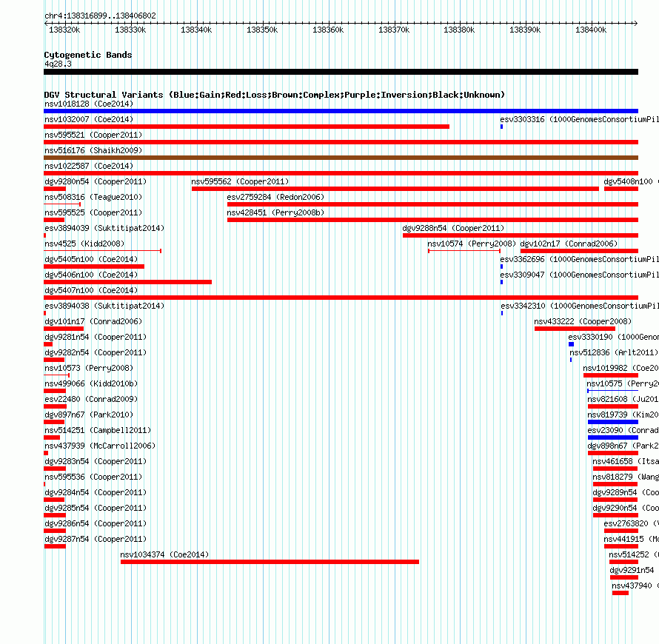This screenshot has width=659, height=644.
Task: Select the nsv818279 variant label
Action: click(626, 477)
